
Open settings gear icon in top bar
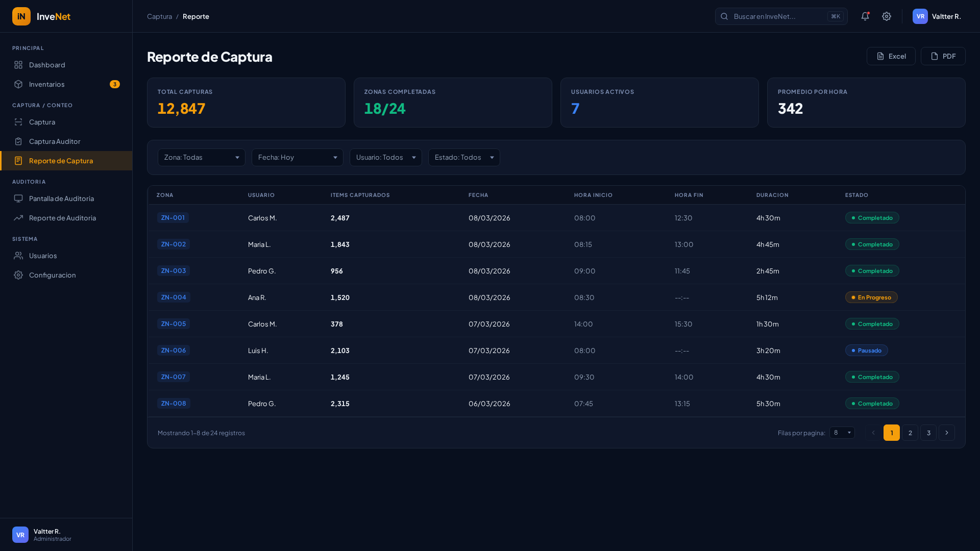tap(887, 16)
